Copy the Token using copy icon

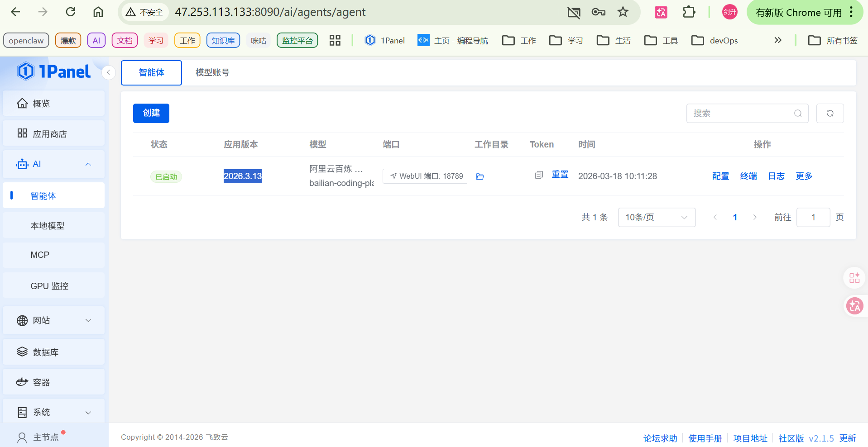(x=538, y=175)
